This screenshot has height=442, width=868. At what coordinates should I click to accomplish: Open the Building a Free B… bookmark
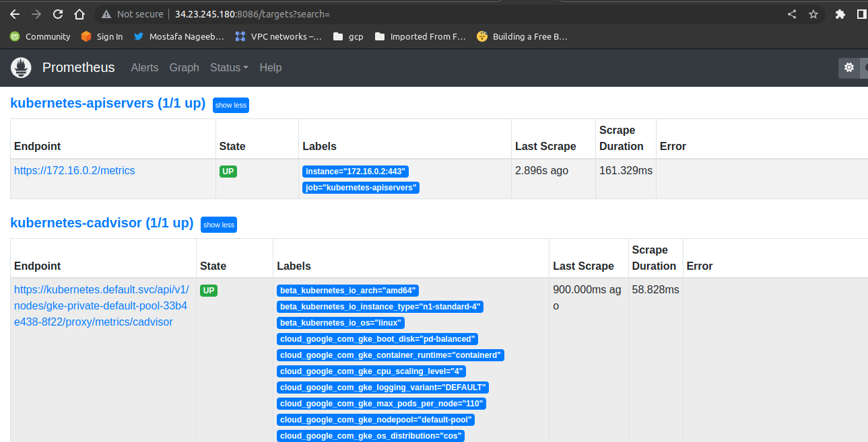[x=522, y=36]
